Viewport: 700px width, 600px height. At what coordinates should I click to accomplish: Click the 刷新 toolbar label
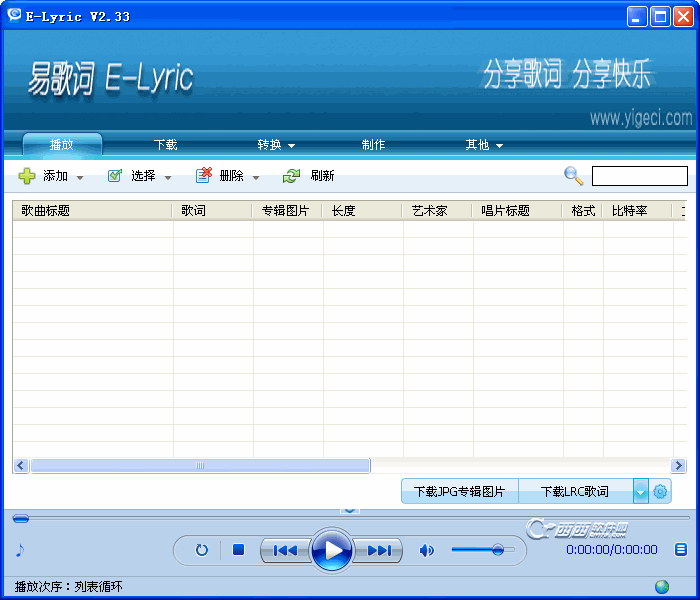tap(322, 176)
